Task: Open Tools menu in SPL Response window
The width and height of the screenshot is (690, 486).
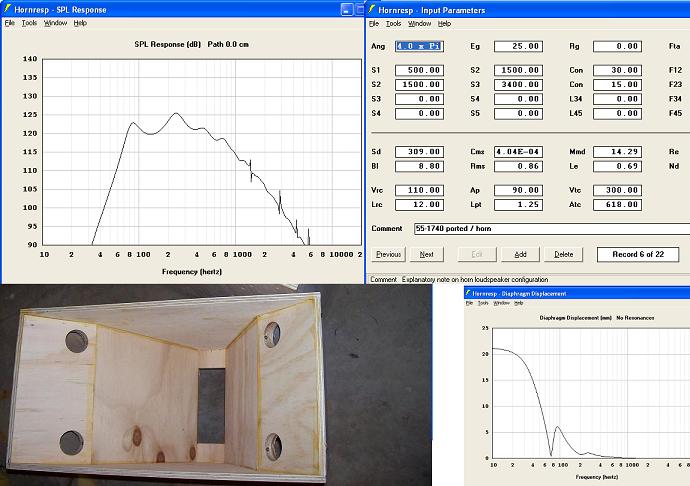Action: [29, 23]
